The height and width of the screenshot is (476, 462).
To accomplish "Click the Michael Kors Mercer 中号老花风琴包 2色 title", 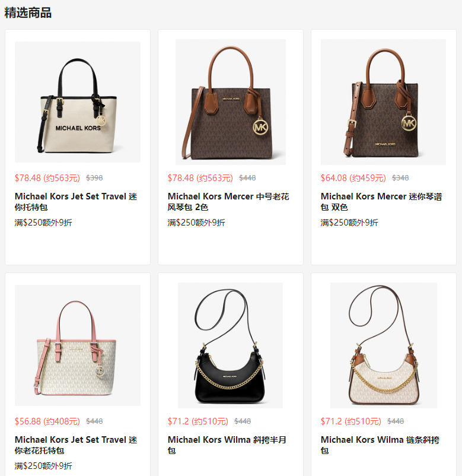I will [228, 202].
